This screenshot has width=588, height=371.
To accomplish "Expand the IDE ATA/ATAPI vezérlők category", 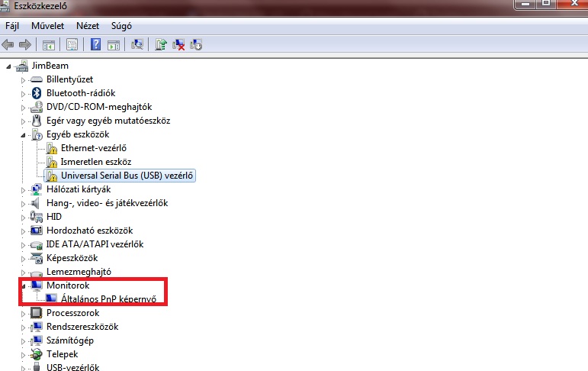I will point(23,245).
